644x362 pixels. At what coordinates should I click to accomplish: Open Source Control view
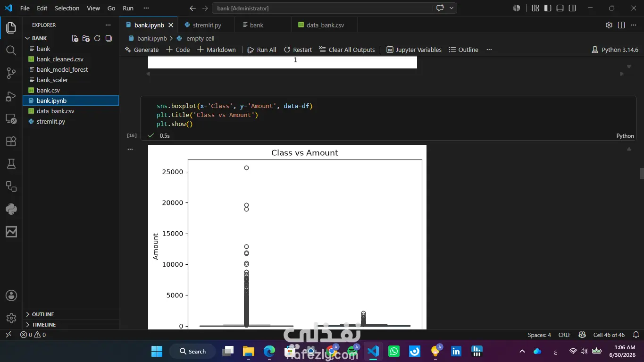(x=11, y=73)
